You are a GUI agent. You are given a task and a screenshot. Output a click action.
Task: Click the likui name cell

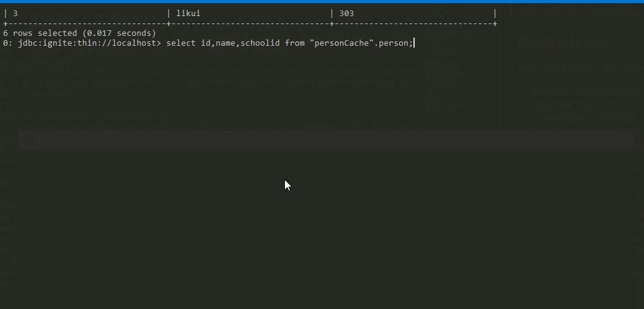click(x=188, y=14)
